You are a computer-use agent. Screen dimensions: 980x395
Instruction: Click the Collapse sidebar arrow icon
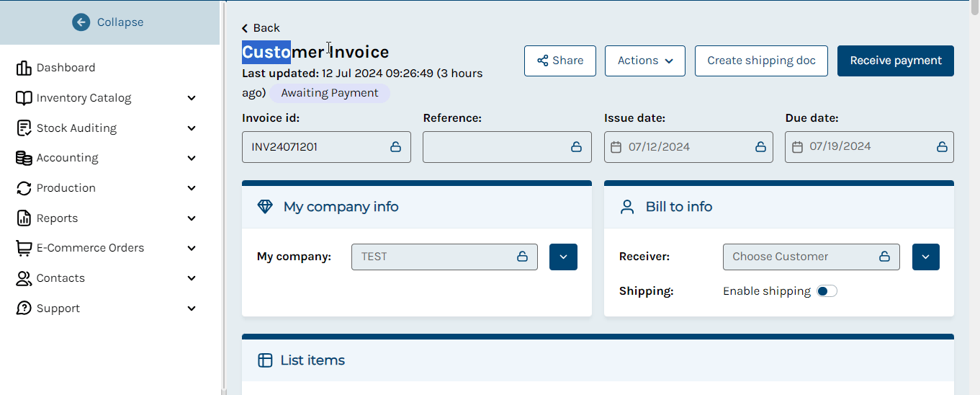point(81,22)
